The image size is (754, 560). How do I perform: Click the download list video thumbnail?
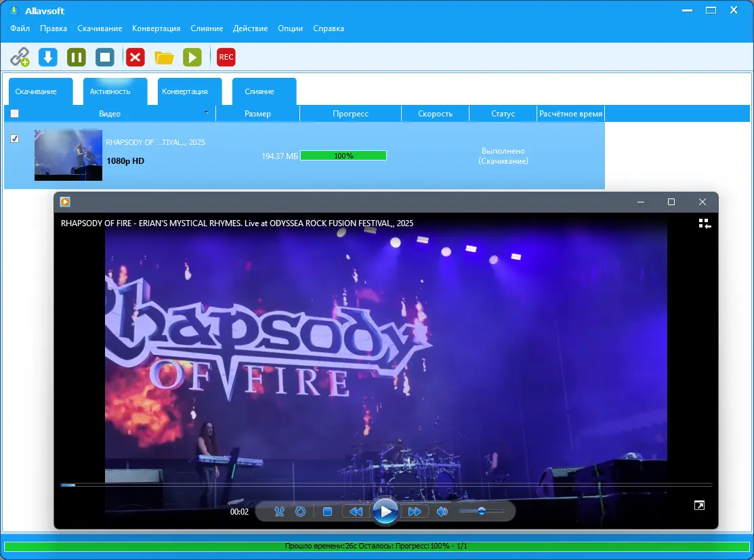coord(68,155)
